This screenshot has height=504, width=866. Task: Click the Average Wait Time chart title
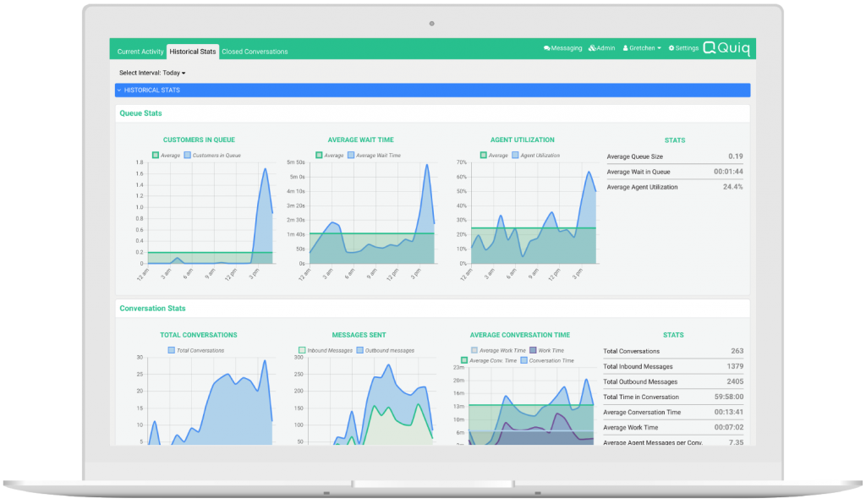coord(360,140)
